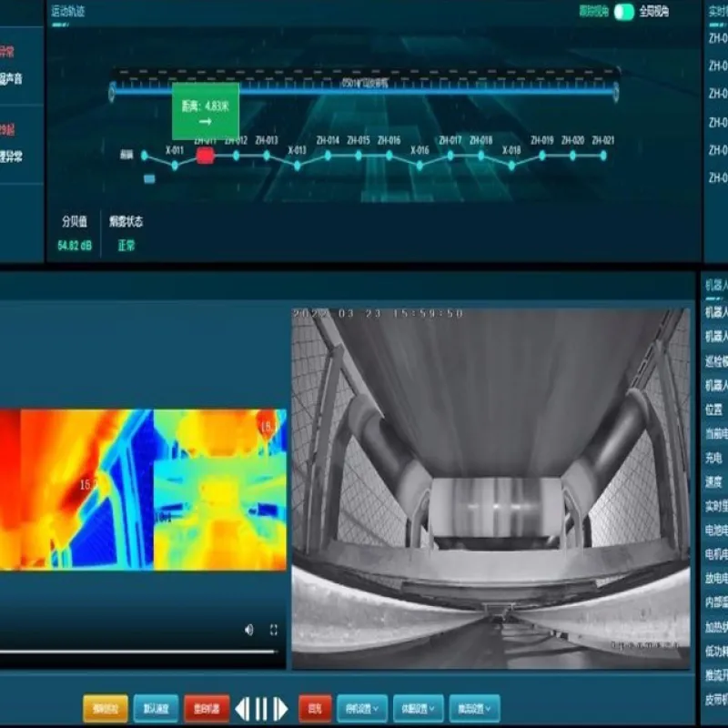Step the robot forward
This screenshot has height=728, width=728.
click(x=280, y=709)
